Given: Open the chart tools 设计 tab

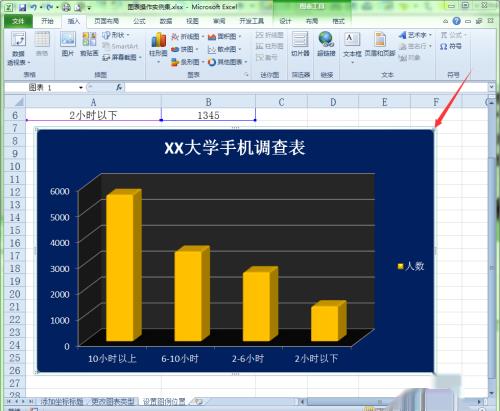Looking at the screenshot, I should (285, 21).
